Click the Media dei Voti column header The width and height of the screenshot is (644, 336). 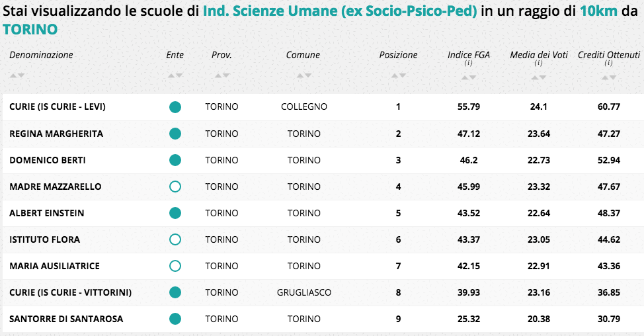[x=538, y=55]
